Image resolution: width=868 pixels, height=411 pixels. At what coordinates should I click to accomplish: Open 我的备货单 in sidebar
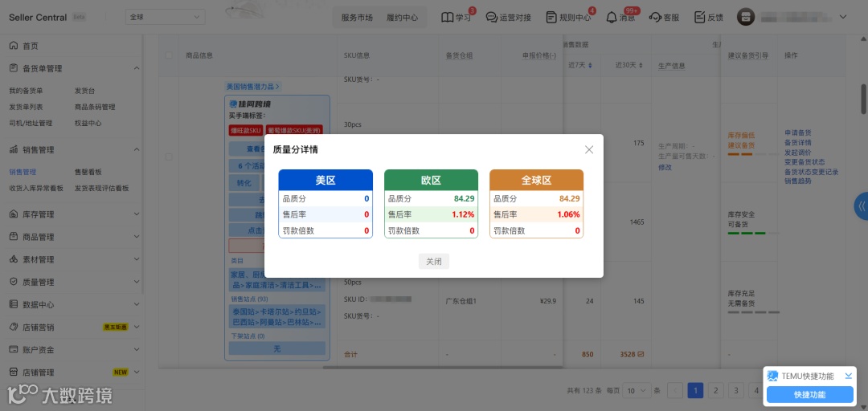pyautogui.click(x=26, y=91)
